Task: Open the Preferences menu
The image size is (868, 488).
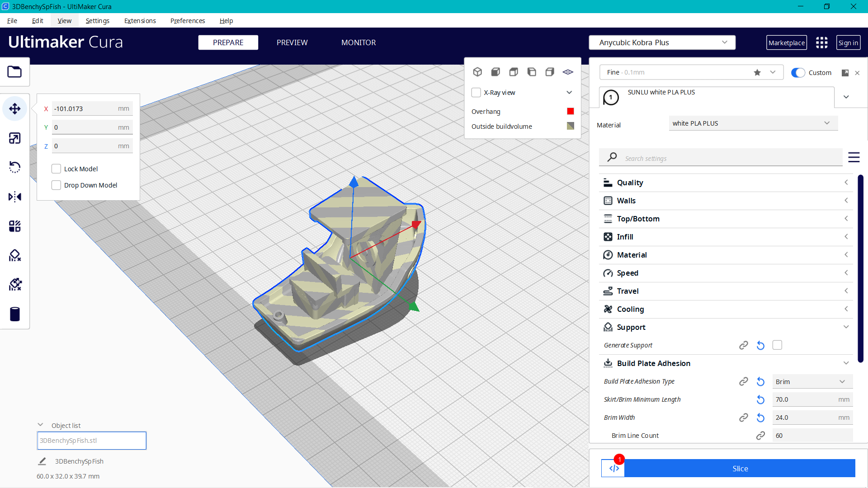Action: 187,21
